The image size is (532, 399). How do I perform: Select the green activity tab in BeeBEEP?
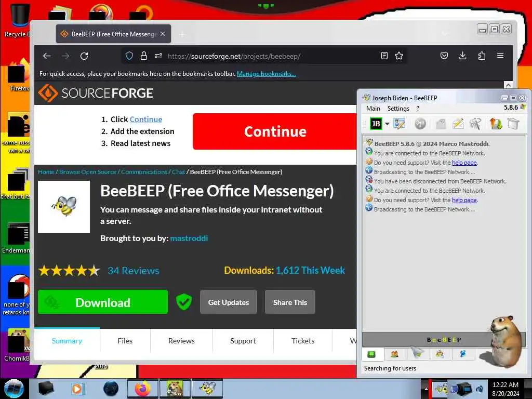pyautogui.click(x=372, y=354)
